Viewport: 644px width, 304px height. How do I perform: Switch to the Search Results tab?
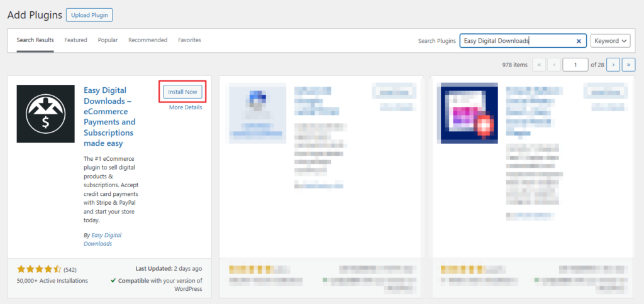35,40
